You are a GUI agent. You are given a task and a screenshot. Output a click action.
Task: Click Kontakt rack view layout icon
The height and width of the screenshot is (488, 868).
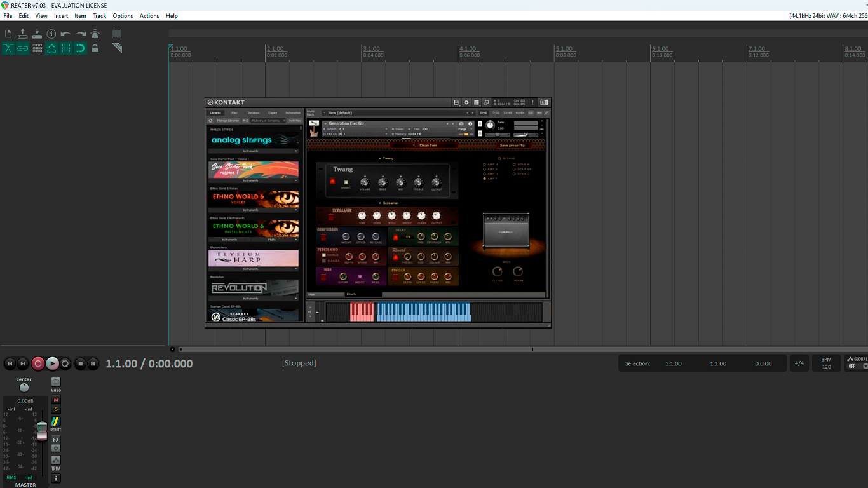coord(476,102)
